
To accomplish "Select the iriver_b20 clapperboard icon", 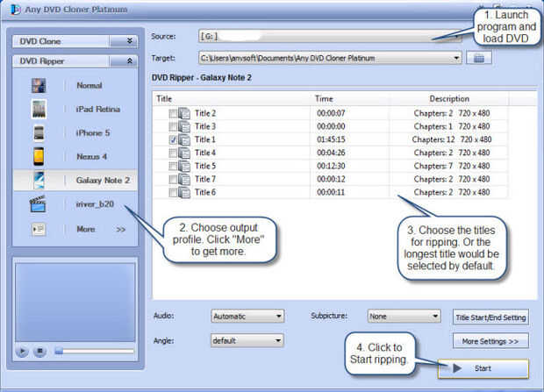I will [x=38, y=204].
